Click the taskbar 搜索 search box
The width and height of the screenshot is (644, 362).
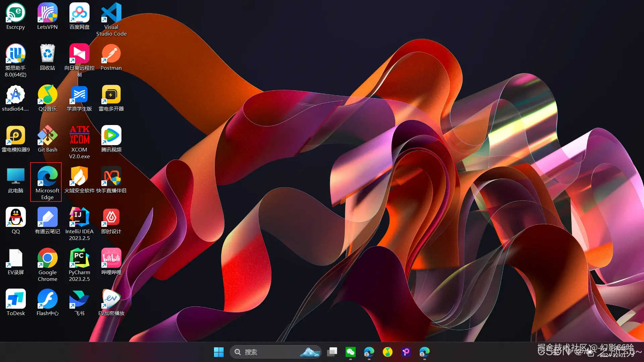point(268,352)
